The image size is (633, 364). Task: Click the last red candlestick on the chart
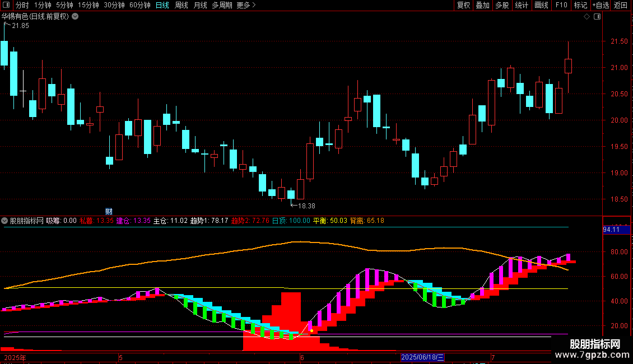568,66
